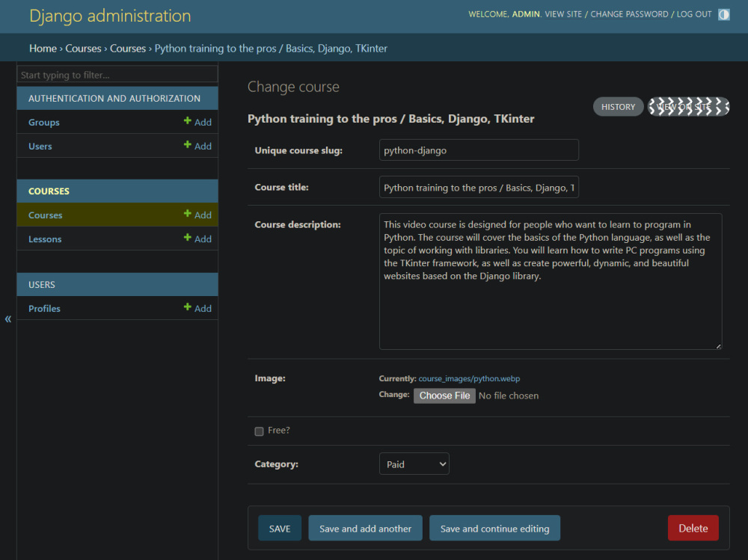Image resolution: width=748 pixels, height=560 pixels.
Task: Click VIEW SITE in the header
Action: [x=563, y=14]
